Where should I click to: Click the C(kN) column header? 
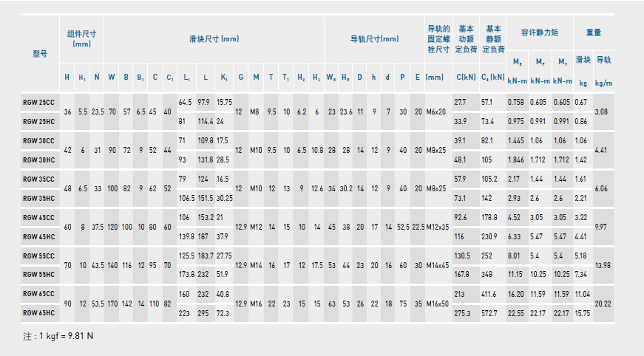pyautogui.click(x=465, y=77)
